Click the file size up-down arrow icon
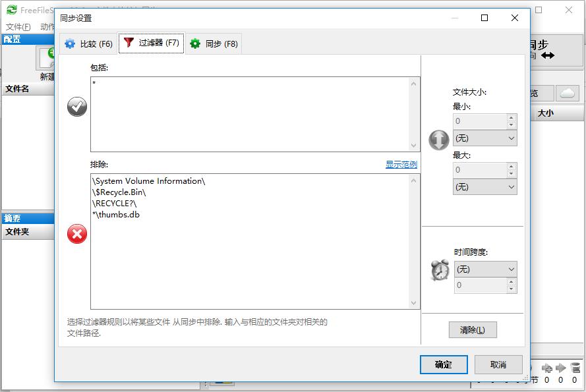 click(439, 140)
